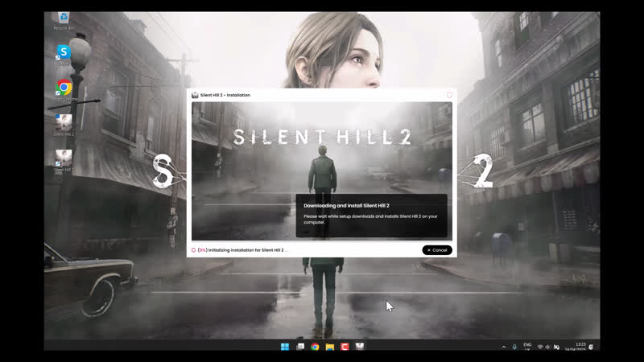Click the battery tray icon

(556, 348)
